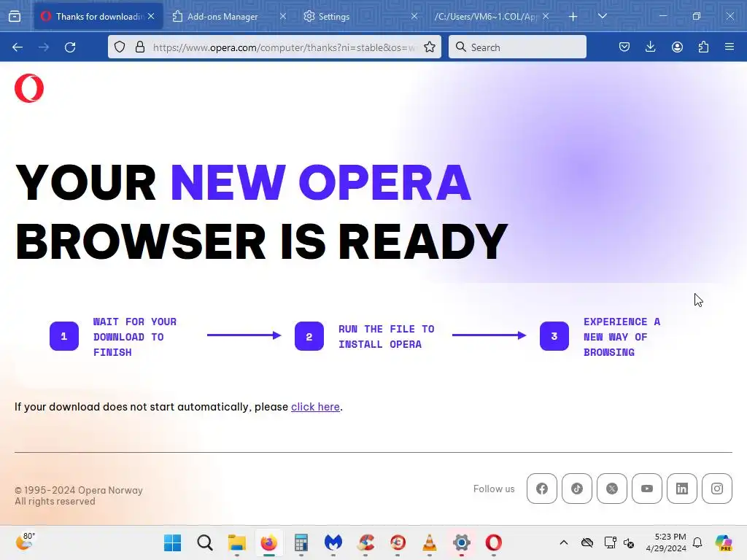
Task: Focus the Search box
Action: point(517,47)
